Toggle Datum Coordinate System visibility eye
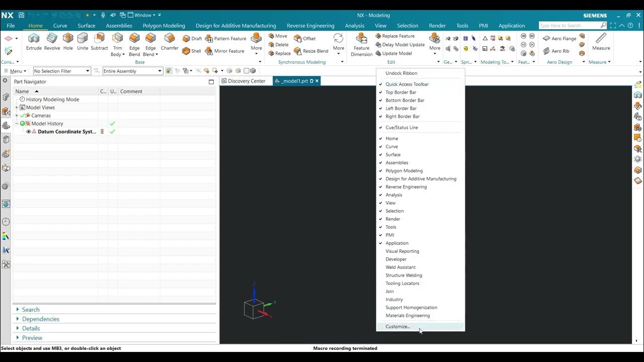The image size is (644, 362). click(28, 132)
